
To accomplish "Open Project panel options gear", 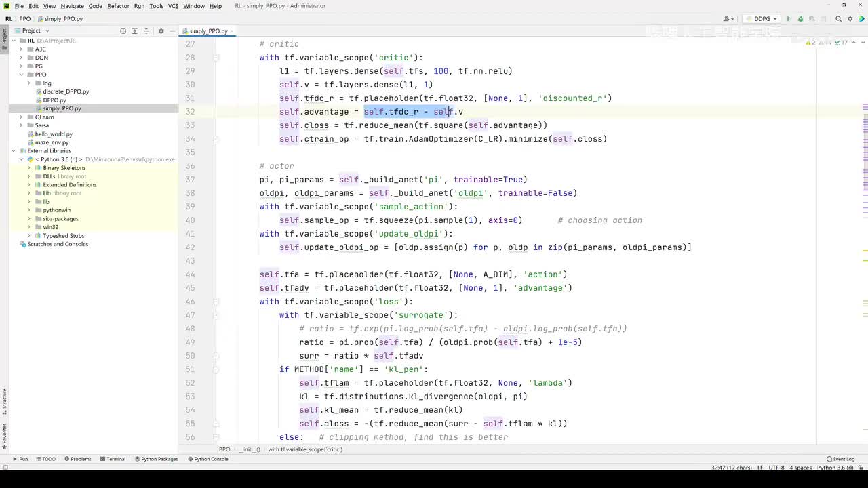I will click(x=161, y=30).
